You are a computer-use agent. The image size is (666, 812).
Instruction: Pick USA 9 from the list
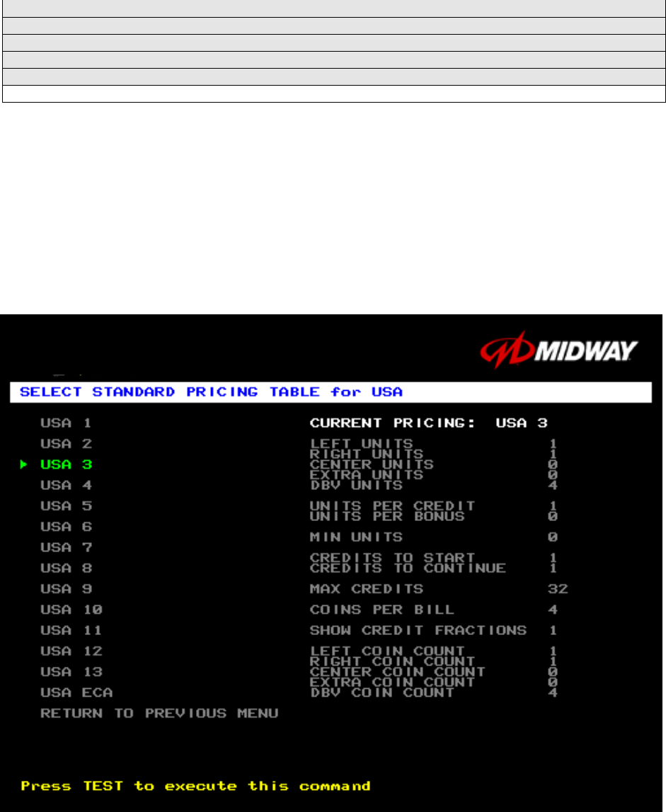point(67,589)
